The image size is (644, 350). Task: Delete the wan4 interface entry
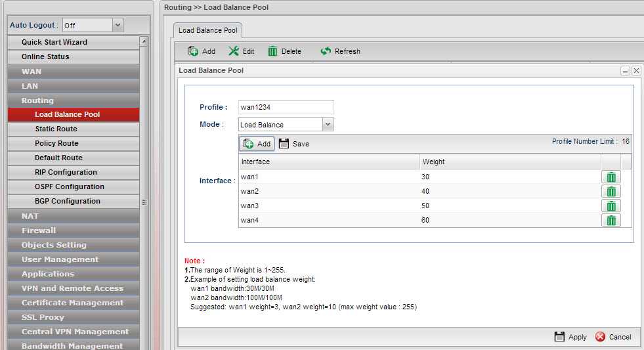click(611, 221)
